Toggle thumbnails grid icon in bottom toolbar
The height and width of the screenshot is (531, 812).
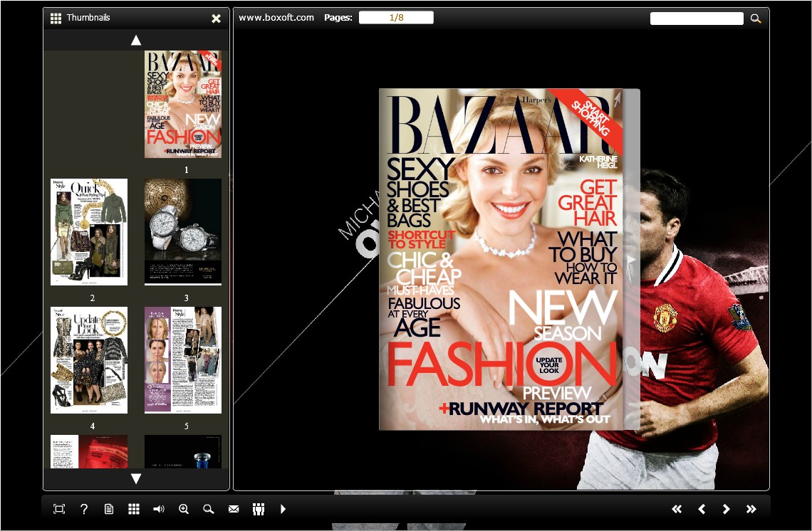coord(134,509)
